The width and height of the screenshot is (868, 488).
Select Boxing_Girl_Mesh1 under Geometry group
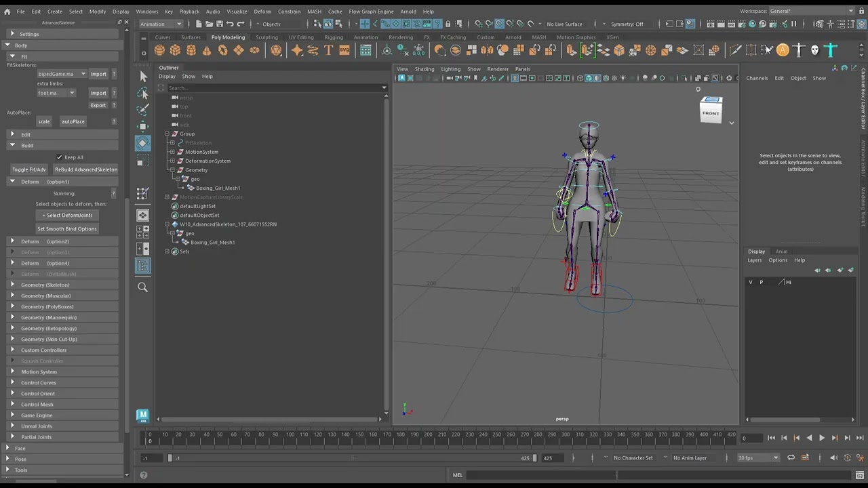[218, 188]
